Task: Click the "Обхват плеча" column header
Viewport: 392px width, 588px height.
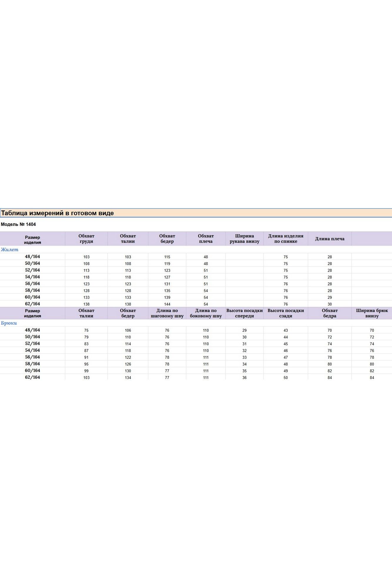Action: (x=206, y=239)
